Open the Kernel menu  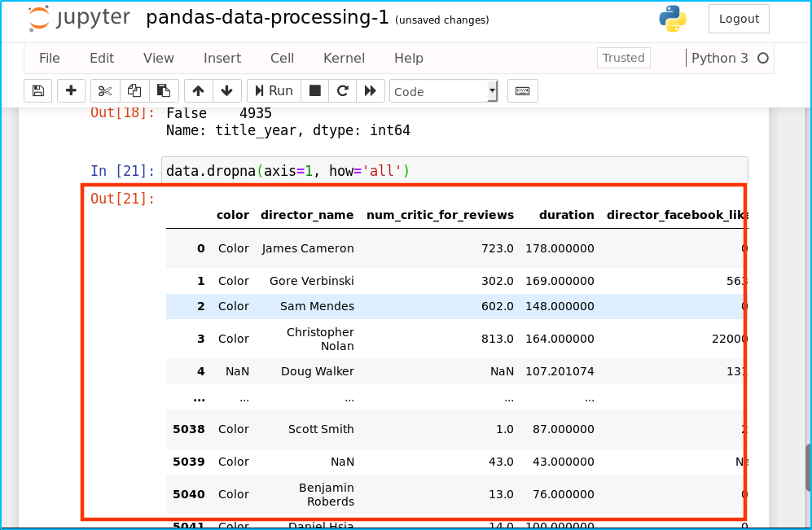click(344, 58)
